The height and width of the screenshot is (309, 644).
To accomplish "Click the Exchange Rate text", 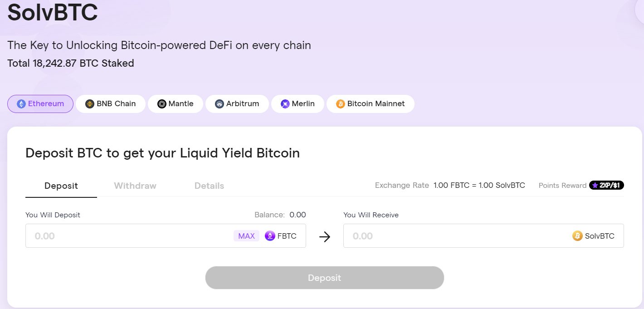I will point(402,185).
